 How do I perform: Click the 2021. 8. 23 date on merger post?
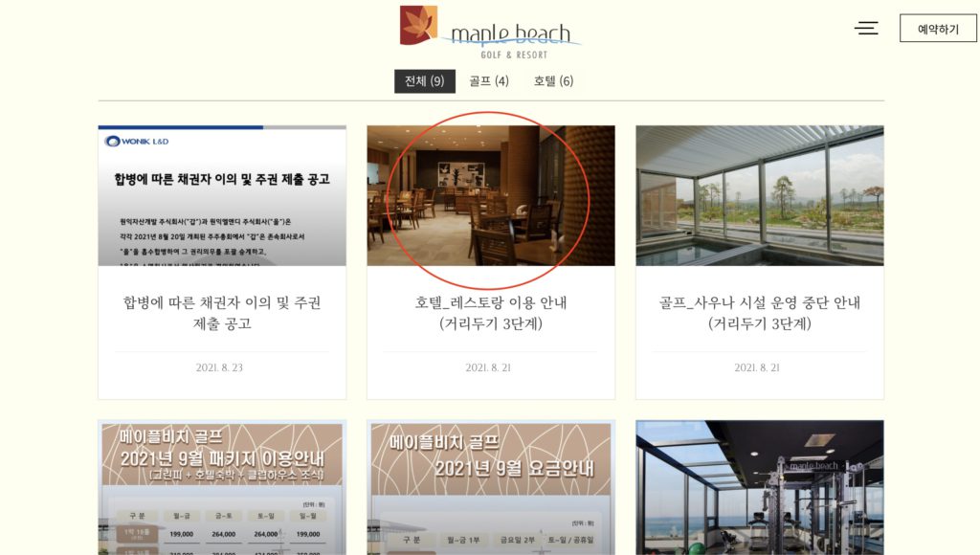[219, 367]
